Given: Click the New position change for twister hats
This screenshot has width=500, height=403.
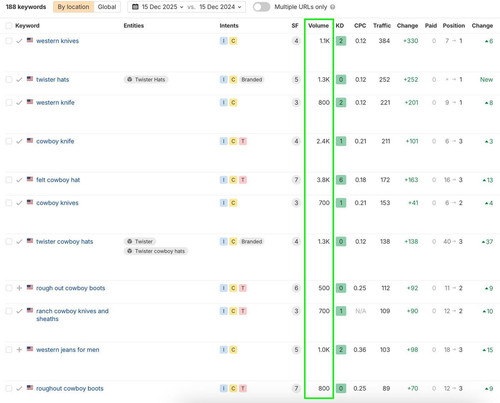Looking at the screenshot, I should click(486, 80).
